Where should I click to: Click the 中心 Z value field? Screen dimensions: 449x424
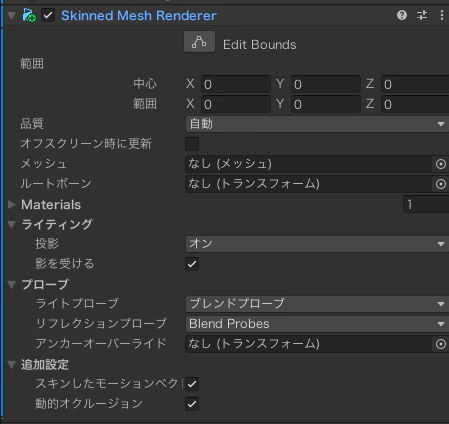(x=415, y=84)
